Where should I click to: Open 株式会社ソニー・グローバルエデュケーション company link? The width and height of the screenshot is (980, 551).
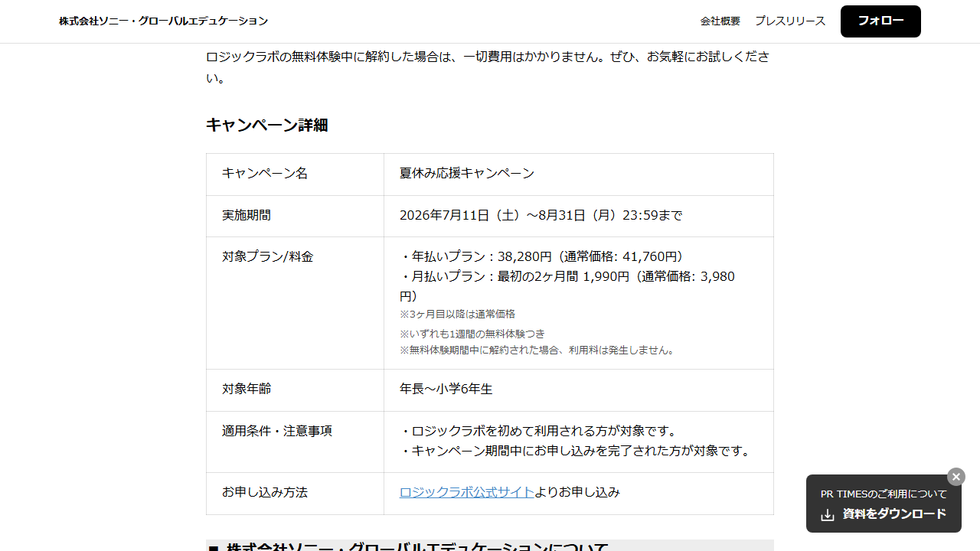coord(164,21)
